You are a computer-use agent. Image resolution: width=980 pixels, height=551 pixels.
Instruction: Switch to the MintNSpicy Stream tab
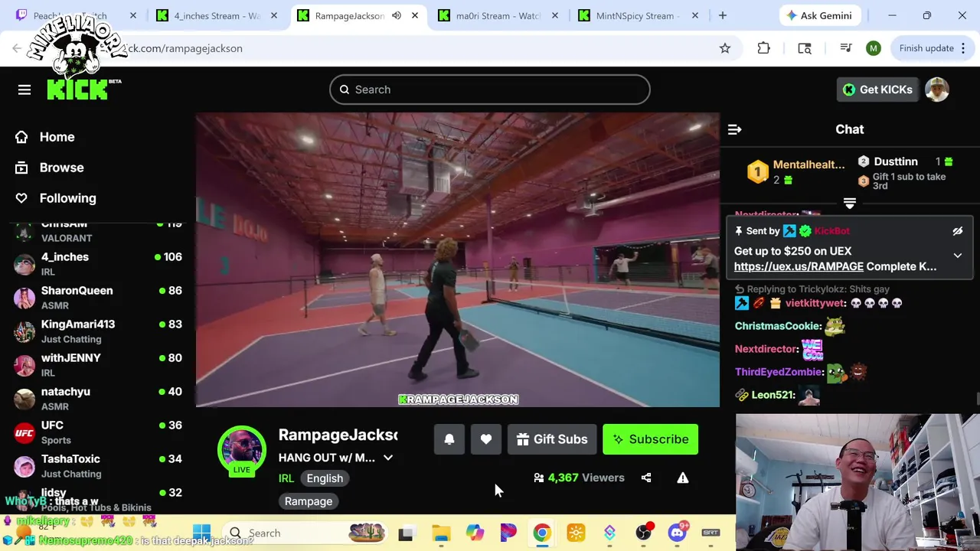coord(639,15)
